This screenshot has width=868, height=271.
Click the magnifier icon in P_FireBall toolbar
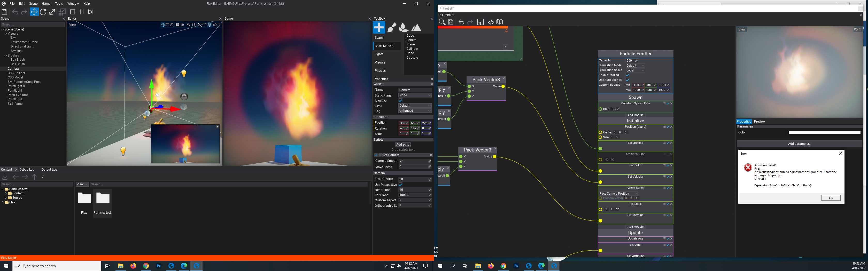442,22
